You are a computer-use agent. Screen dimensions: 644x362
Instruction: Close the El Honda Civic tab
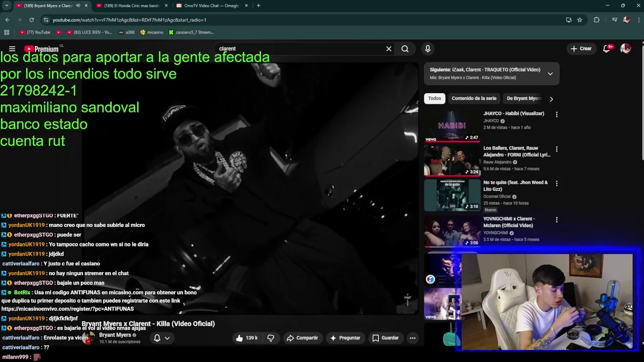click(166, 6)
